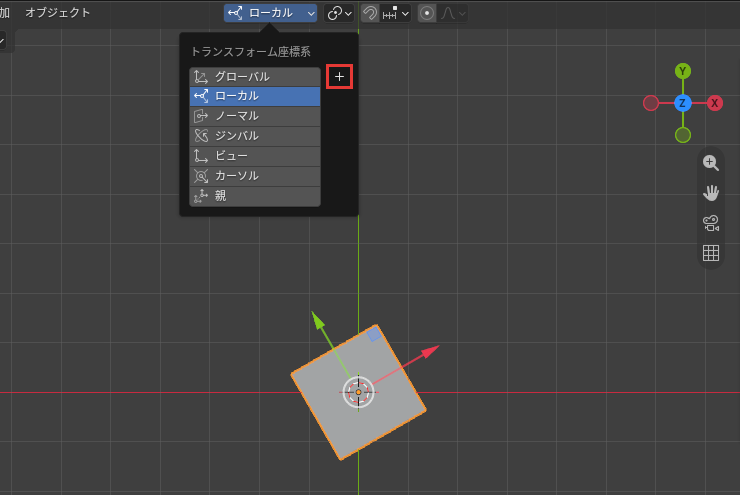
Task: Select 親 orientation
Action: tap(255, 196)
